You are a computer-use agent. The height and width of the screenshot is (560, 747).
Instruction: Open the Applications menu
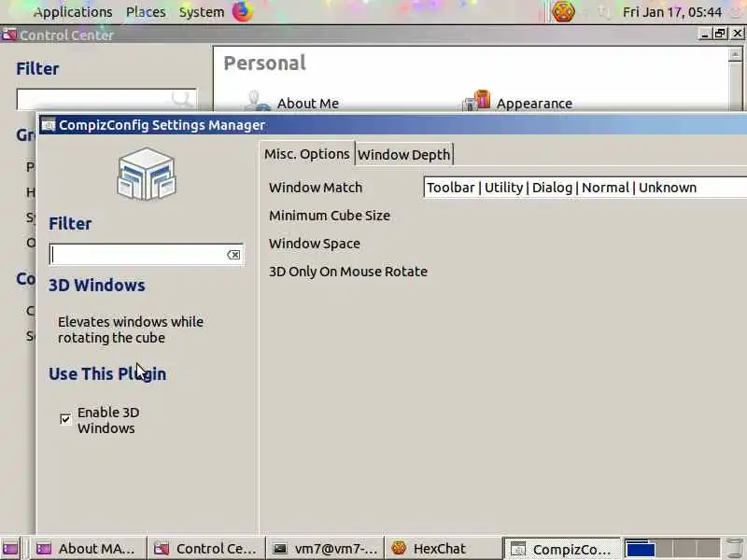(73, 12)
